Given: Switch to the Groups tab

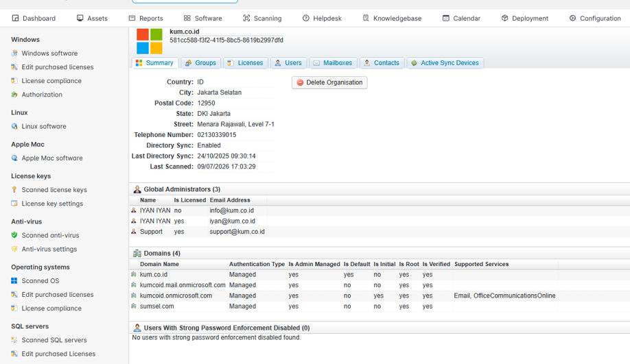Looking at the screenshot, I should (200, 63).
